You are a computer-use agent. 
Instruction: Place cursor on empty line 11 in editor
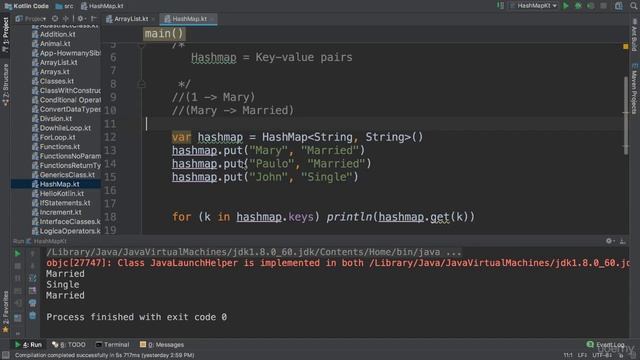384,124
